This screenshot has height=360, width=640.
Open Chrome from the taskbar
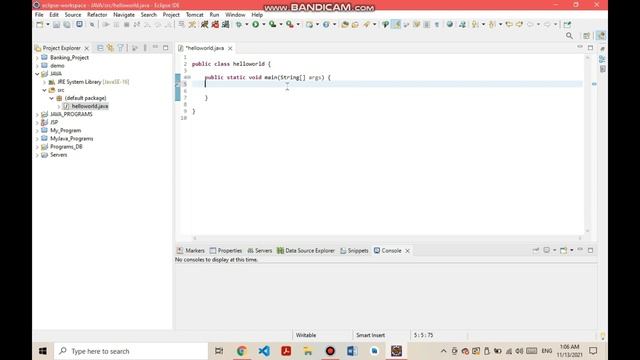[241, 351]
